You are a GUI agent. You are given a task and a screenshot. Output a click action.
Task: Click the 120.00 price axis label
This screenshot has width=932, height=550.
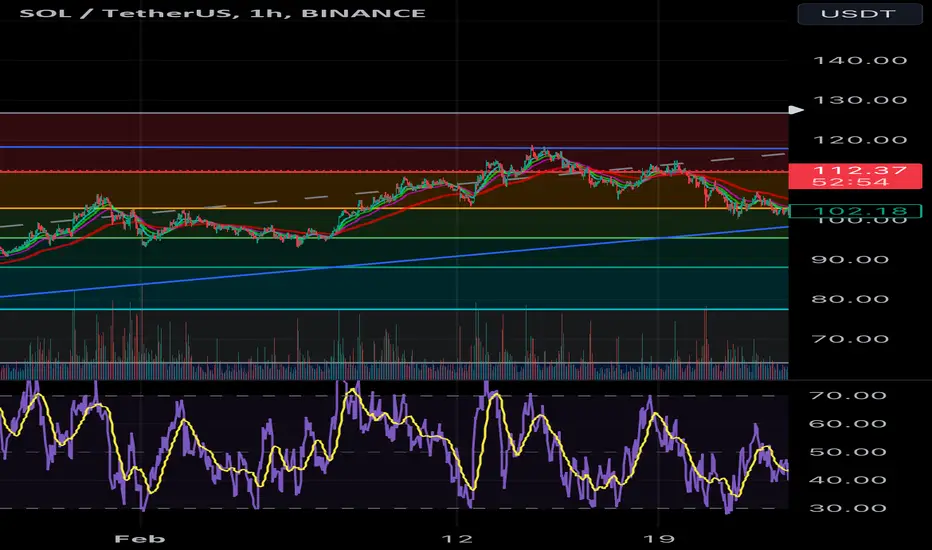pyautogui.click(x=860, y=140)
